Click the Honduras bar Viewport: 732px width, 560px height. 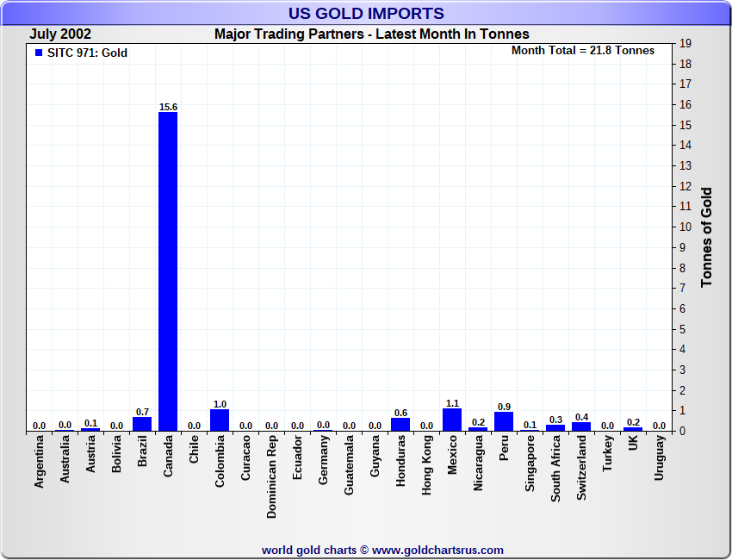(x=400, y=425)
